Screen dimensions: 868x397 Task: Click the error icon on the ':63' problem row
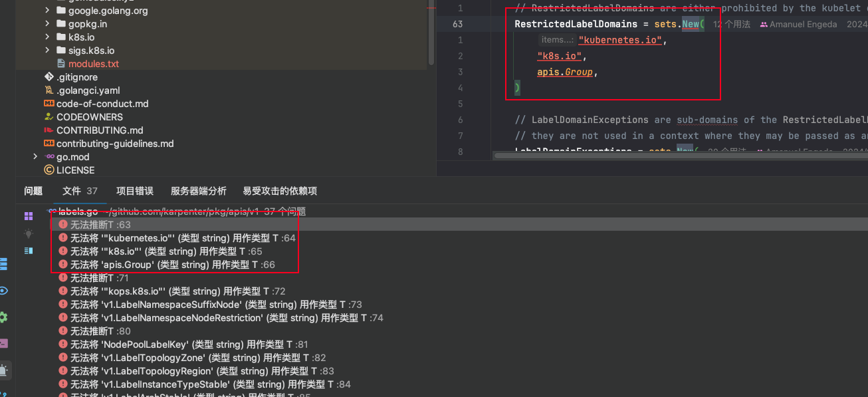(x=63, y=225)
